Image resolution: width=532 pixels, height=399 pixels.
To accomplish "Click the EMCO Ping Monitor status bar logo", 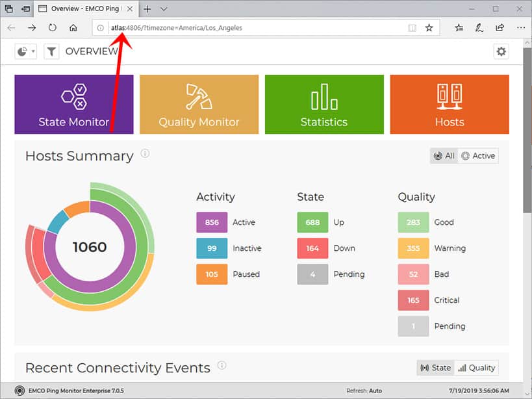I will 19,391.
